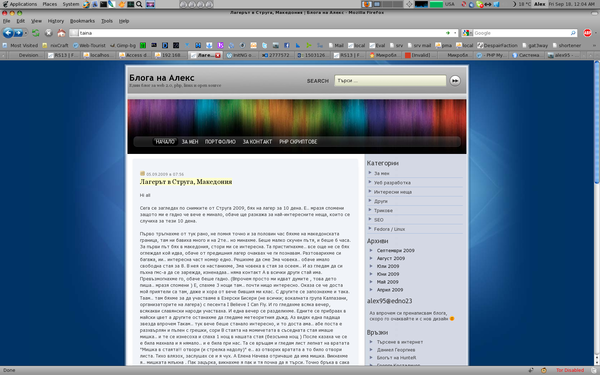Click the browser Back arrow button
600x375 pixels.
click(x=8, y=33)
